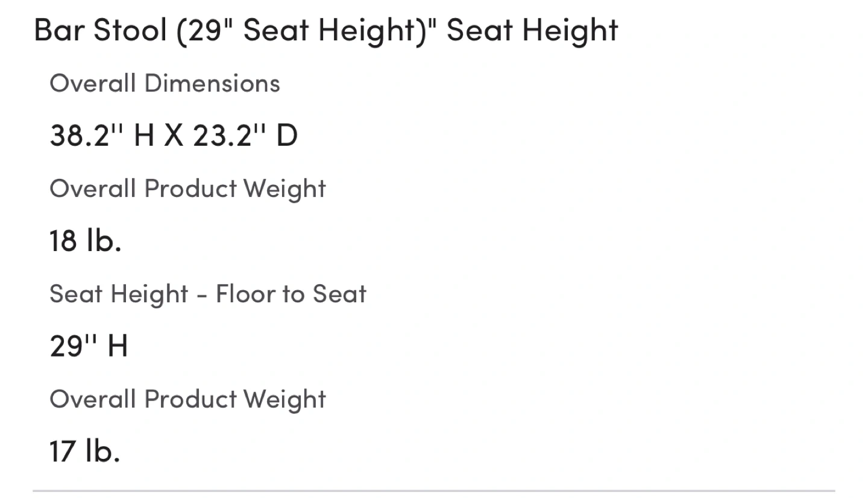The height and width of the screenshot is (498, 868).
Task: Select the "Seat Height - Floor to Seat" label
Action: 208,294
